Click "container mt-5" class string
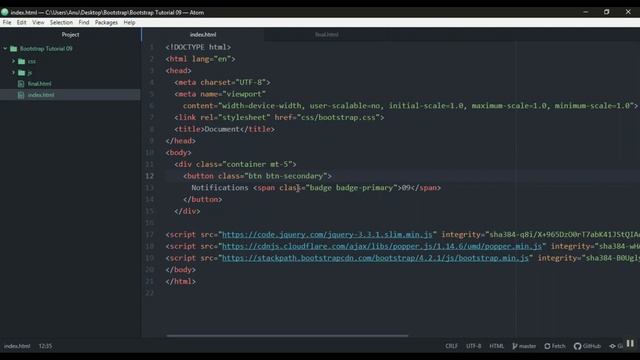Viewport: 640px width, 360px height. pos(257,164)
